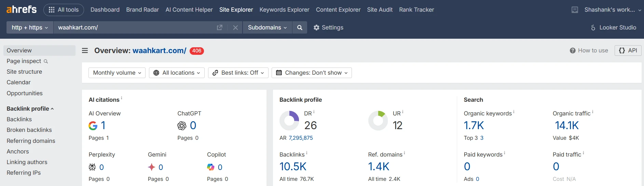Click the info icon beside Backlinks
The width and height of the screenshot is (644, 186).
pos(307,153)
